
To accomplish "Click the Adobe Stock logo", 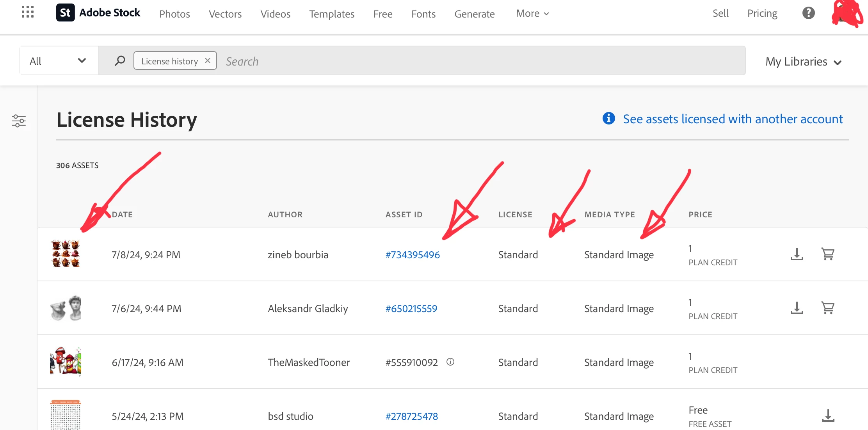I will [98, 13].
